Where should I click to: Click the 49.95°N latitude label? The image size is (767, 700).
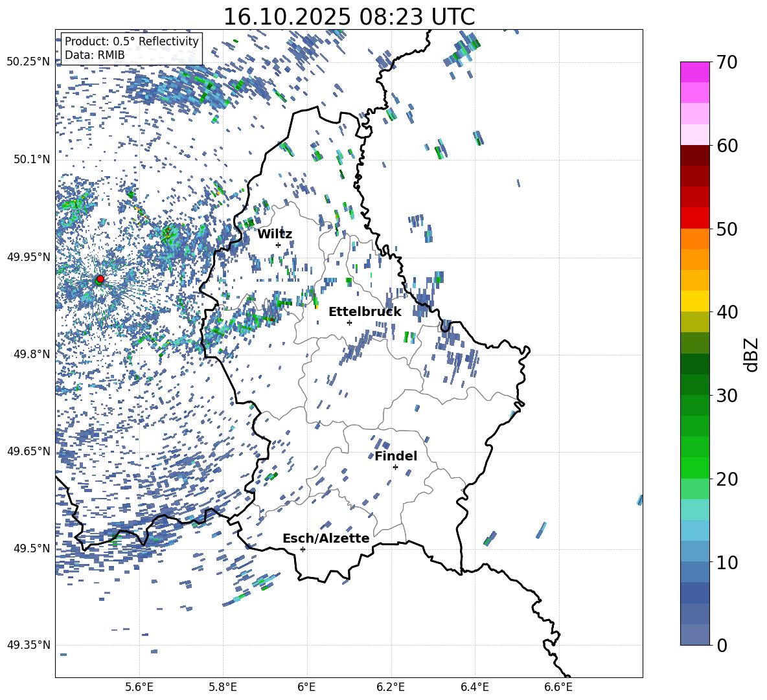(29, 256)
